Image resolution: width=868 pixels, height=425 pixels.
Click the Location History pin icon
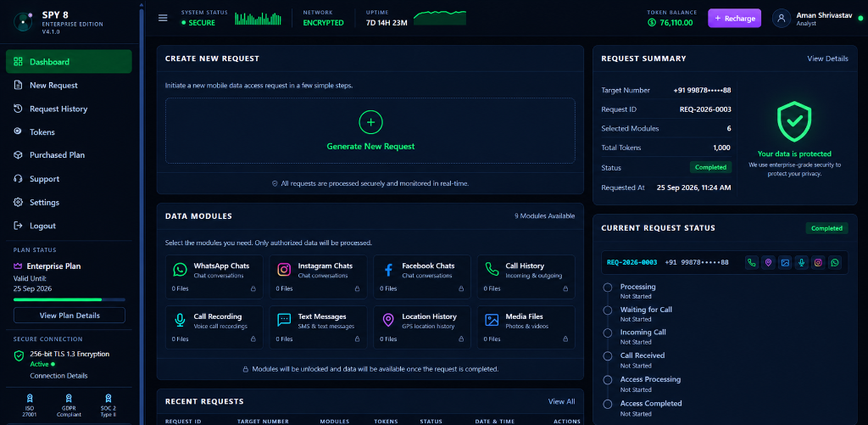pos(388,321)
